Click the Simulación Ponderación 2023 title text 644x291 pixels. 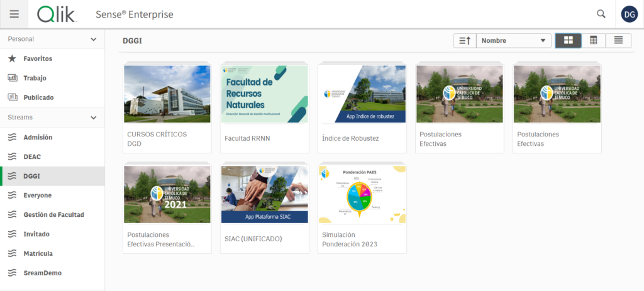coord(350,239)
